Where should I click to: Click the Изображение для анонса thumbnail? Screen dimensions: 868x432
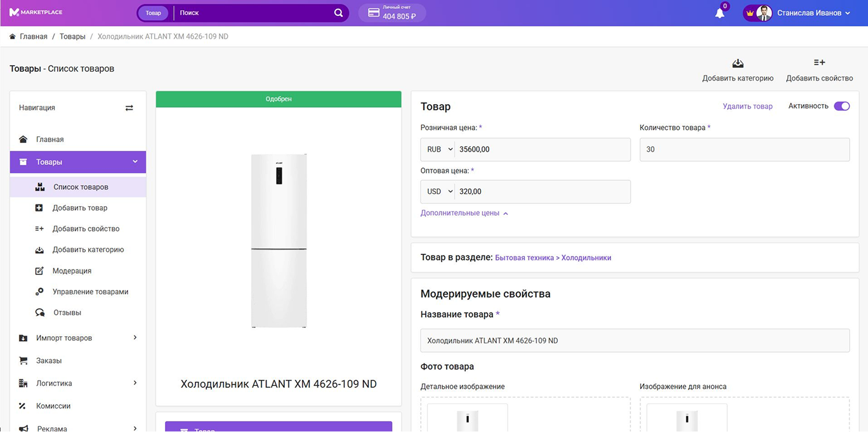[x=687, y=418]
